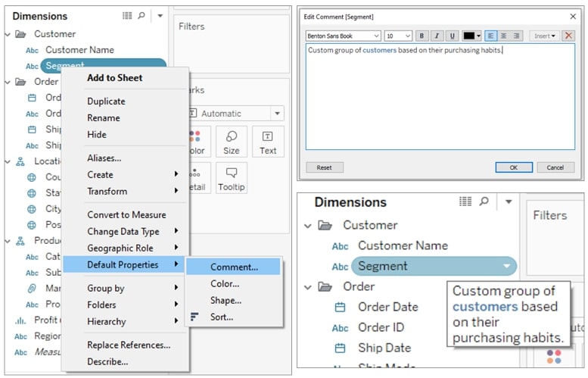Toggle Underline formatting in the comment editor

point(453,36)
